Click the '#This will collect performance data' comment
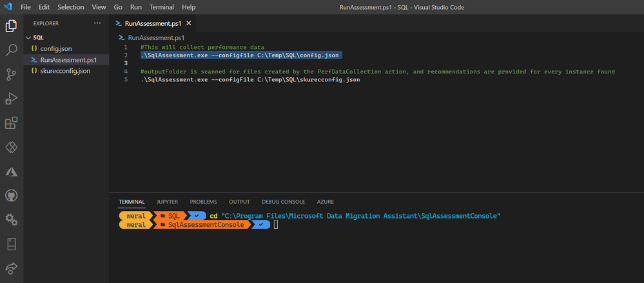Screen dimensions: 644x283 click(202, 47)
